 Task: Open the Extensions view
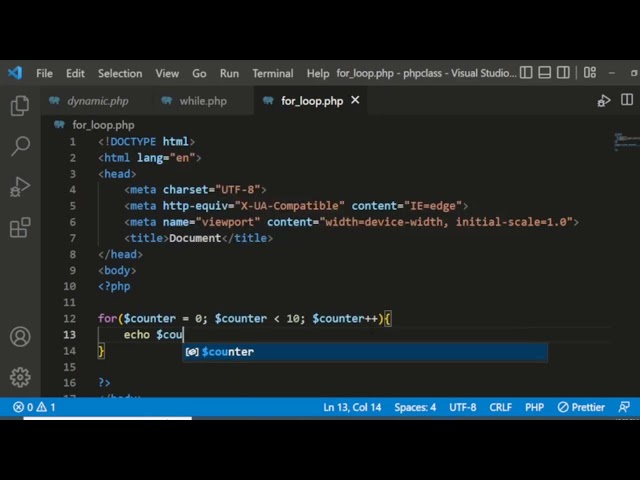point(20,227)
